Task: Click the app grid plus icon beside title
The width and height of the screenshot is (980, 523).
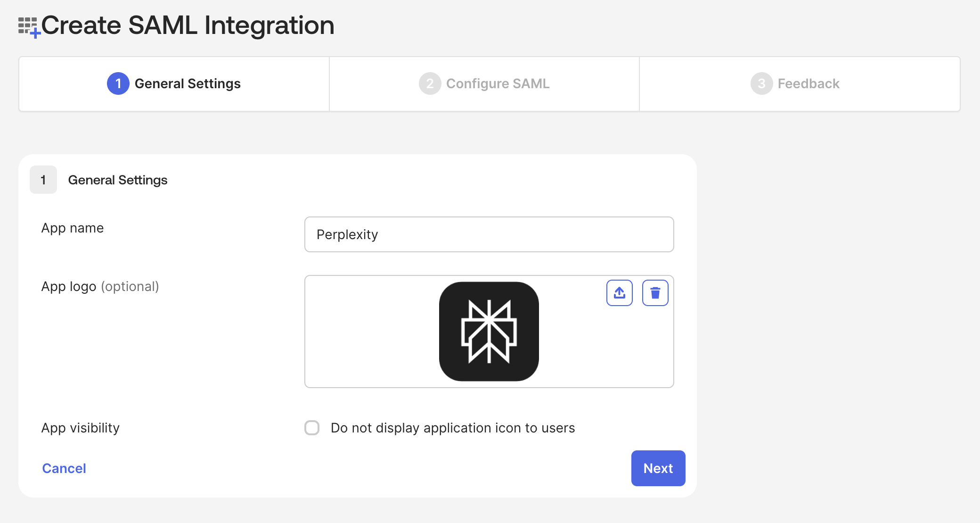Action: [x=29, y=27]
